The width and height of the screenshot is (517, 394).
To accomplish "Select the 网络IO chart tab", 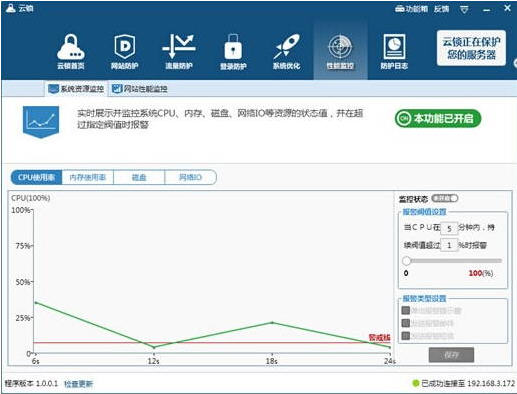I will click(190, 177).
